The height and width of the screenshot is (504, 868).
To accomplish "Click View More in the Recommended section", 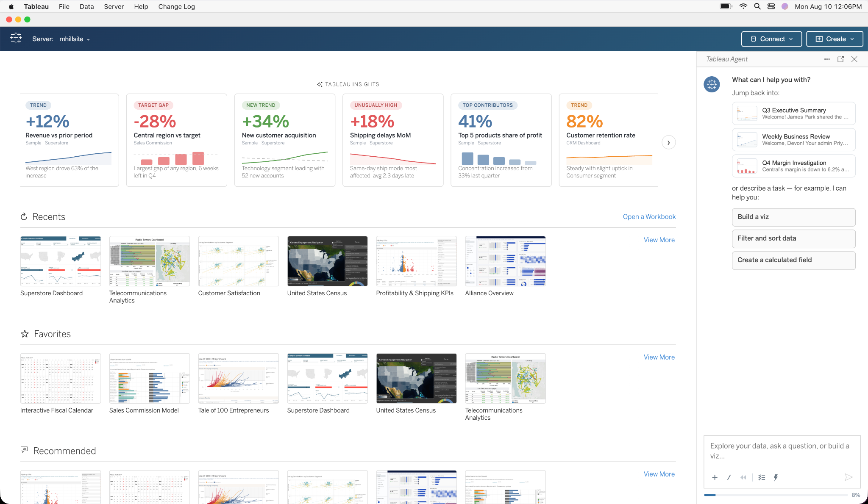I will [659, 474].
